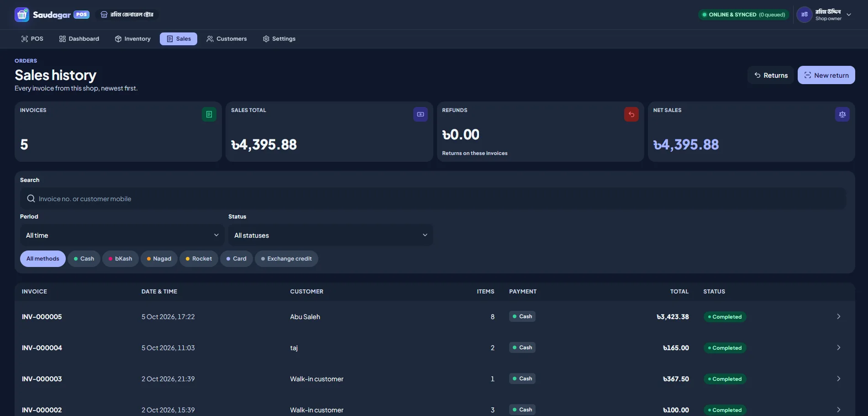Screen dimensions: 868x416
Task: Click customer name Abu Saleh
Action: click(x=305, y=317)
